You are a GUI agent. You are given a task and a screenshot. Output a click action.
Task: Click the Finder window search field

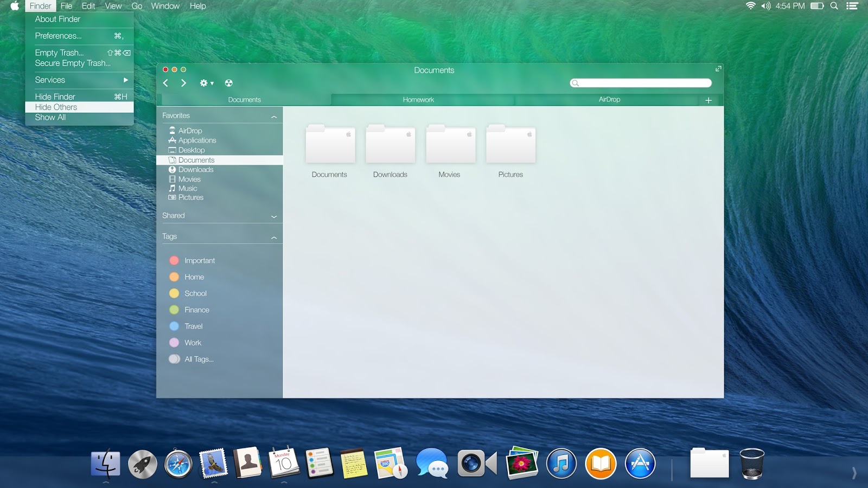click(641, 83)
